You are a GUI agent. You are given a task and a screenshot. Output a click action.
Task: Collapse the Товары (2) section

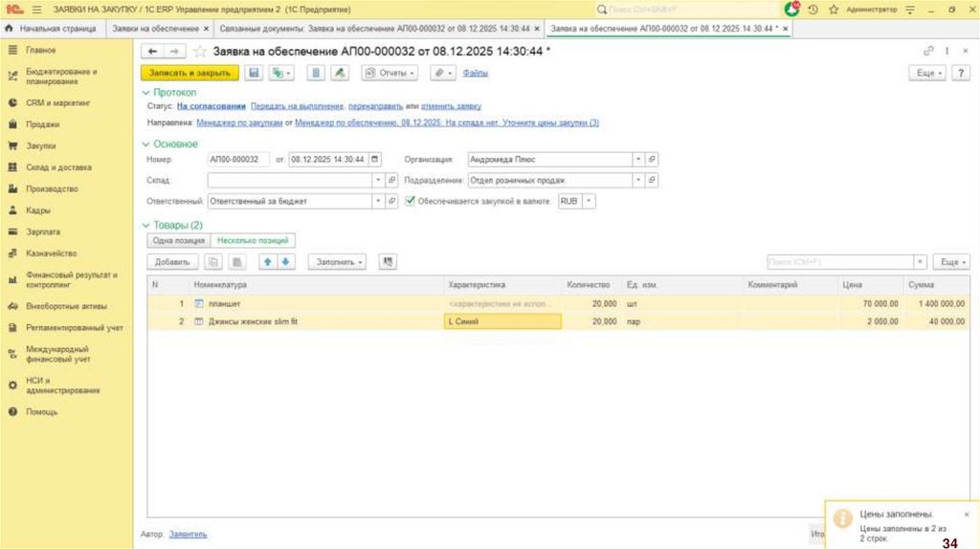tap(145, 226)
